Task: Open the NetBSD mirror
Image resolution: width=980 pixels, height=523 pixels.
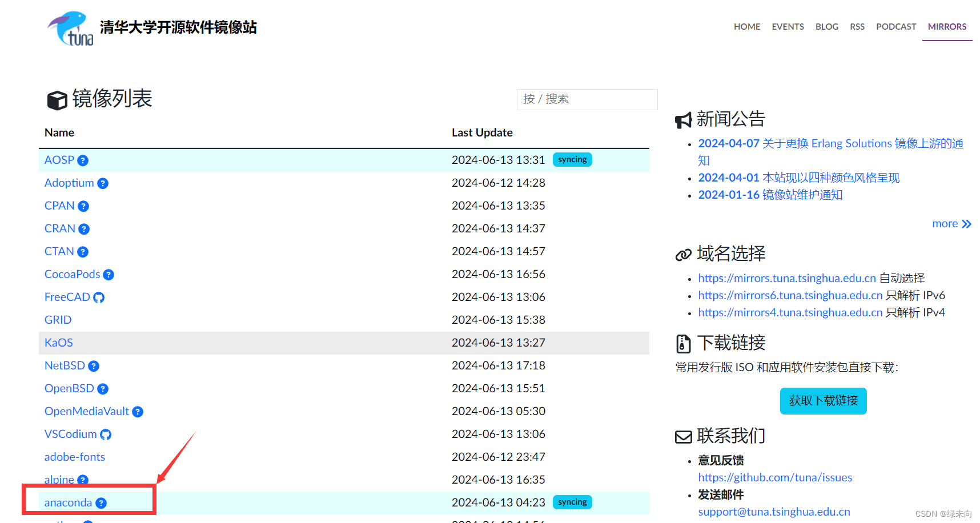Action: [65, 365]
